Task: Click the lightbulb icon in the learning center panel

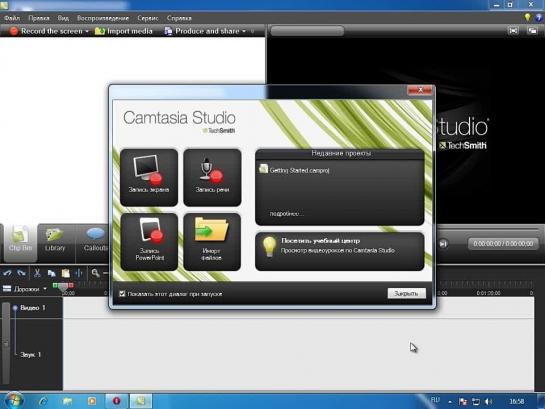Action: 269,247
